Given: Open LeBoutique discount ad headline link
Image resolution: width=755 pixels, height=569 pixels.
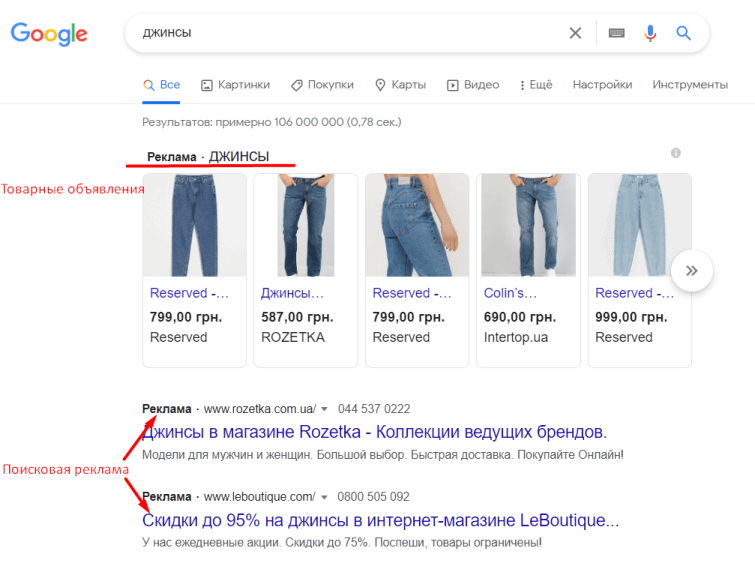Looking at the screenshot, I should coord(380,521).
